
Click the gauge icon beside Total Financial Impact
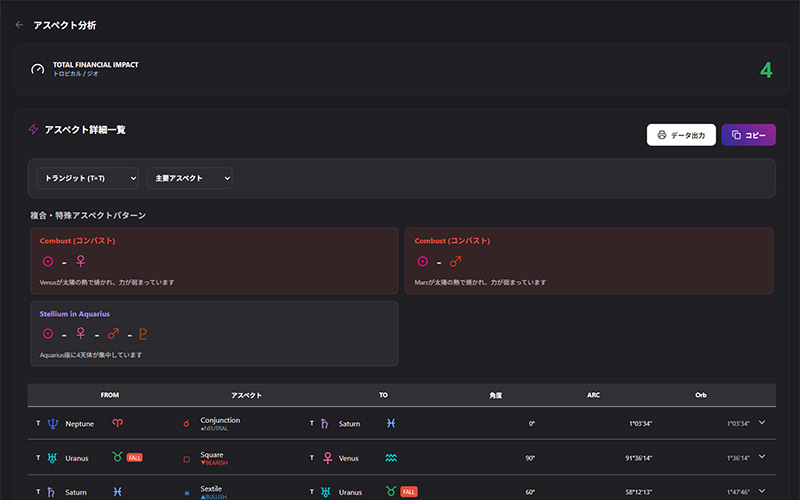pos(38,70)
